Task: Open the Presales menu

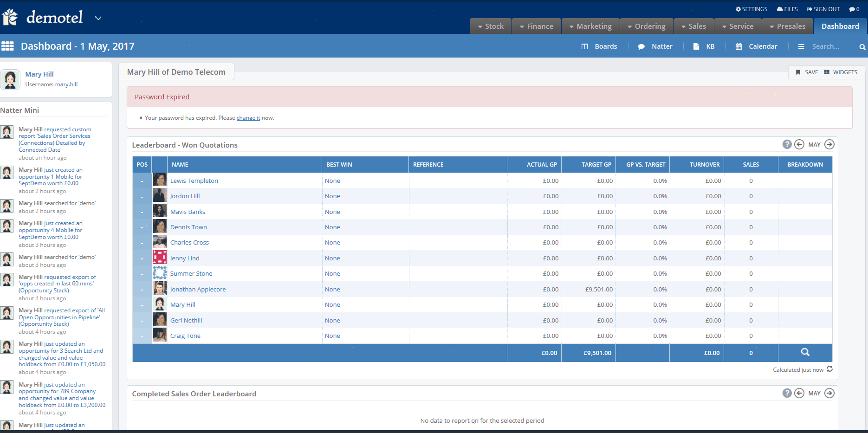Action: click(787, 26)
